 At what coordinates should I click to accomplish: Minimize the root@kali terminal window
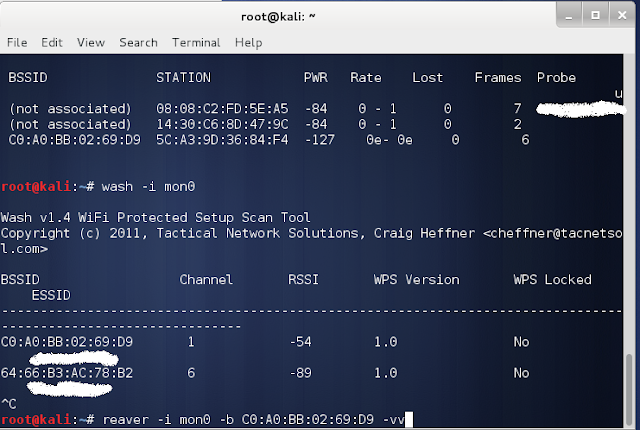(569, 16)
